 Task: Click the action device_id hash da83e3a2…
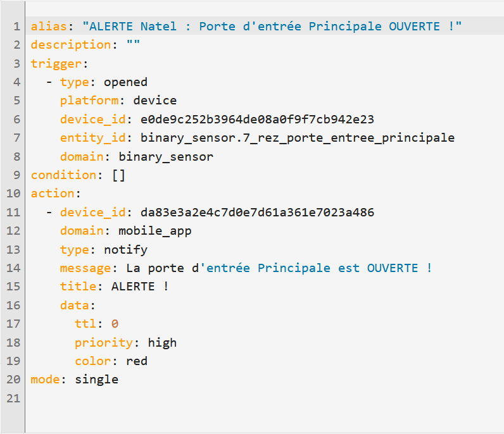point(258,213)
